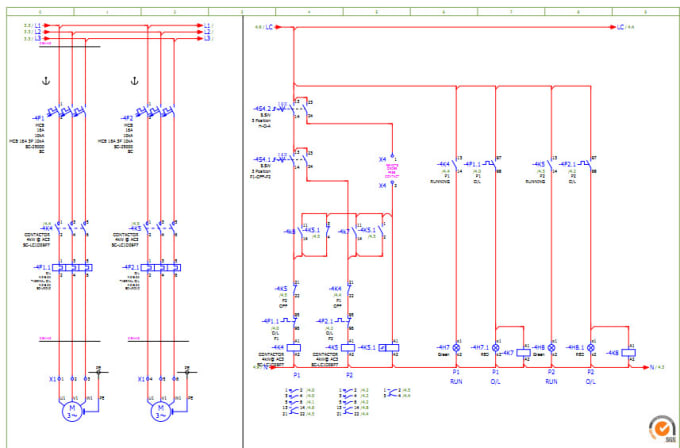The height and width of the screenshot is (448, 680).
Task: Click the 'P1' label below the -4K4 coil
Action: coord(297,374)
